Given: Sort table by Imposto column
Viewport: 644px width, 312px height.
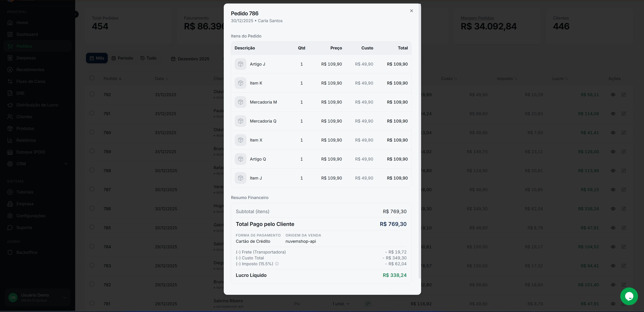Looking at the screenshot, I should click(x=507, y=79).
